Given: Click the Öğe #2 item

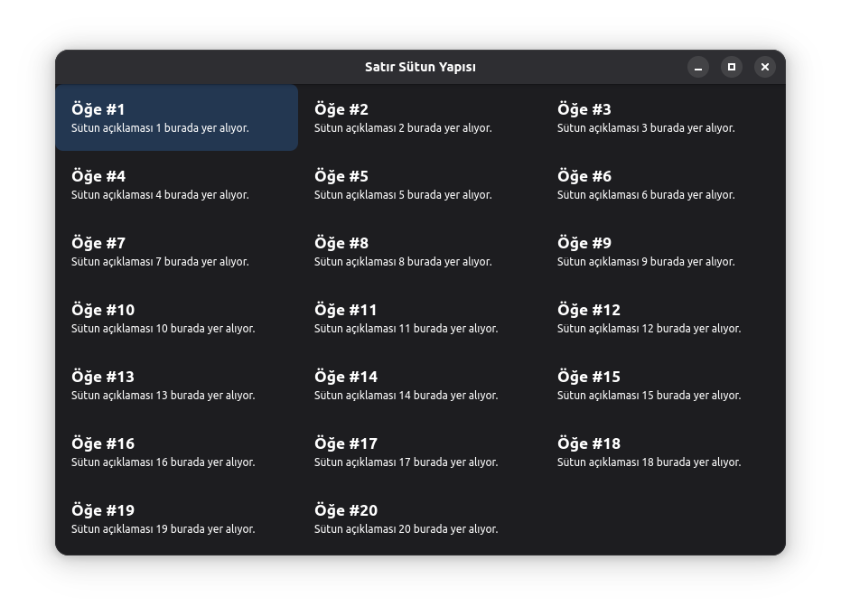Looking at the screenshot, I should pos(419,118).
